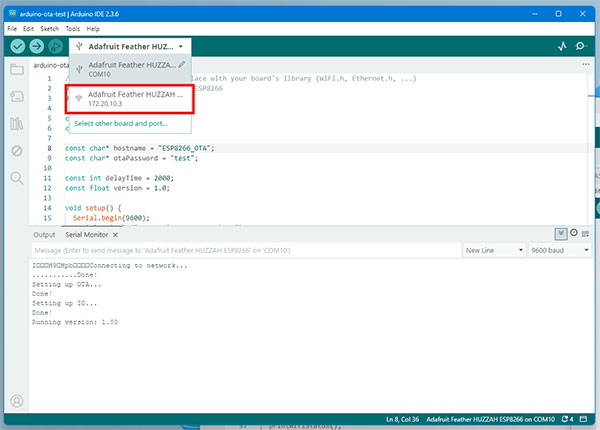This screenshot has width=600, height=430.
Task: Open the Serial Monitor magnifier icon in toolbar
Action: 581,46
